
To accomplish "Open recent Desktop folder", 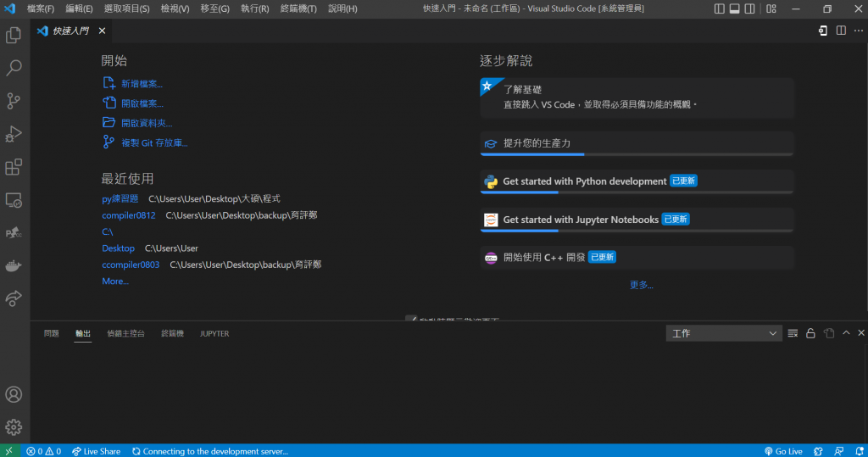I will (x=118, y=248).
